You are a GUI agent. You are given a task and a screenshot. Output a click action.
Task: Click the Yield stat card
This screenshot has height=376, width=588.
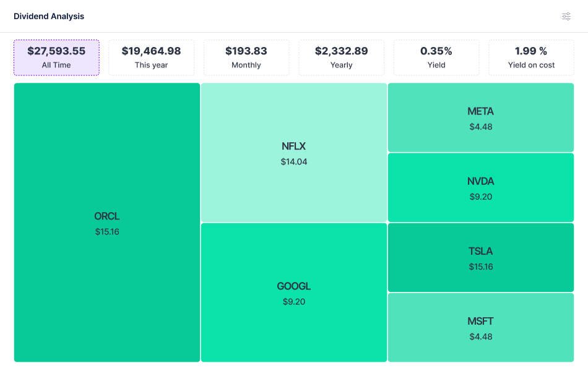click(x=436, y=58)
